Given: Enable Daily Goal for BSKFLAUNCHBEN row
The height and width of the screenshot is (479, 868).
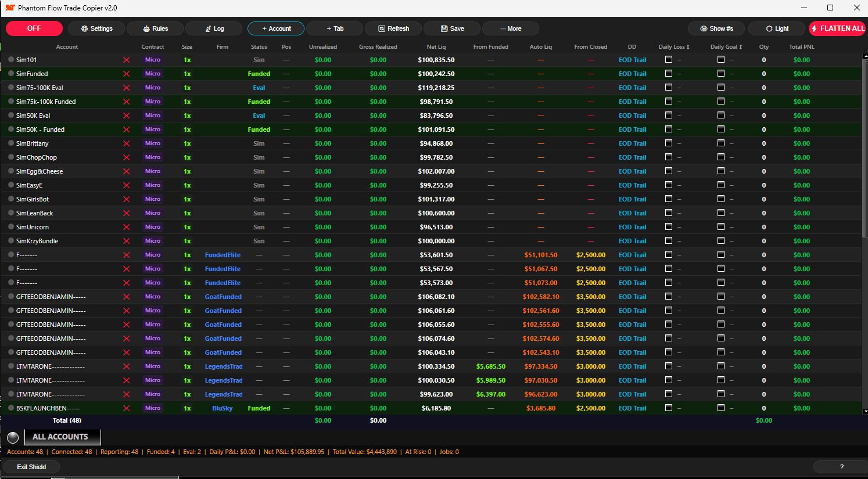Looking at the screenshot, I should [x=721, y=408].
